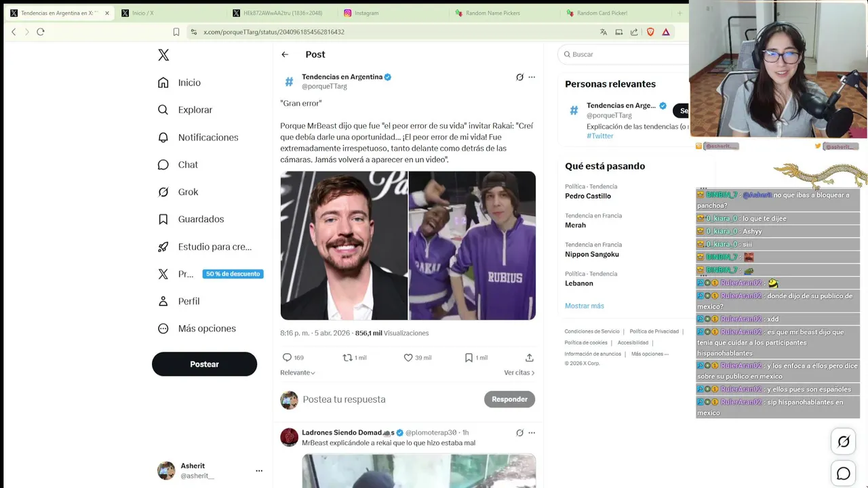Expand the Relevante sort dropdown

(298, 373)
